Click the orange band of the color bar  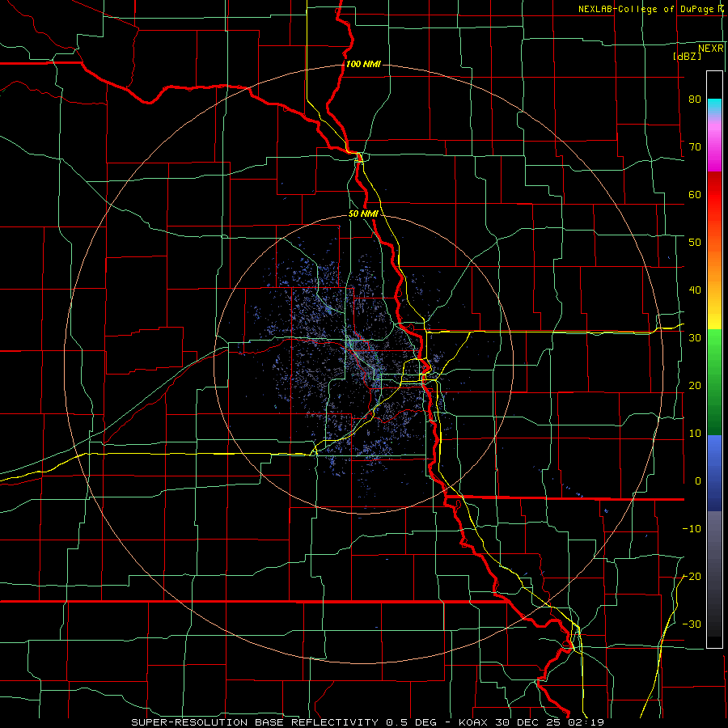coord(714,265)
